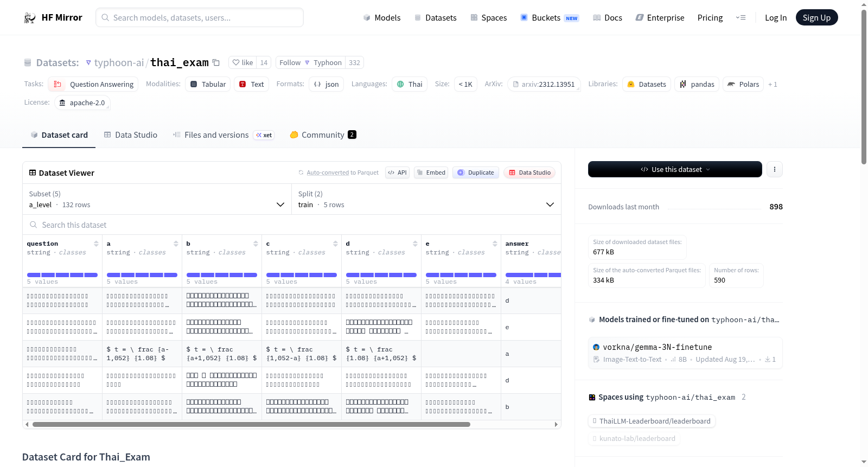Click the Sign Up button
The width and height of the screenshot is (868, 467).
pyautogui.click(x=816, y=17)
